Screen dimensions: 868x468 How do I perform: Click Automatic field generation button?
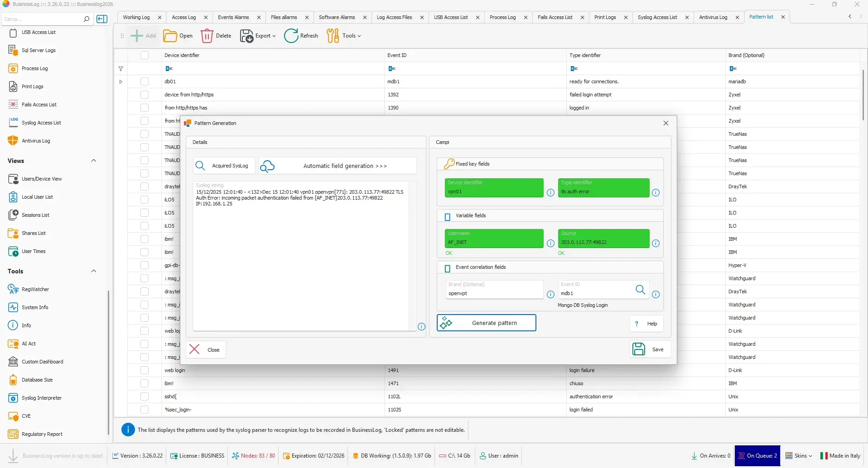tap(338, 166)
